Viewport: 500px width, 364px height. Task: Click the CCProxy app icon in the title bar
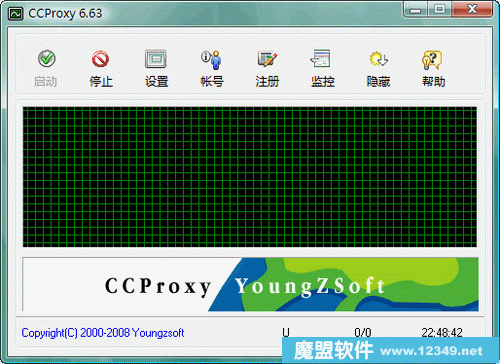(x=15, y=14)
